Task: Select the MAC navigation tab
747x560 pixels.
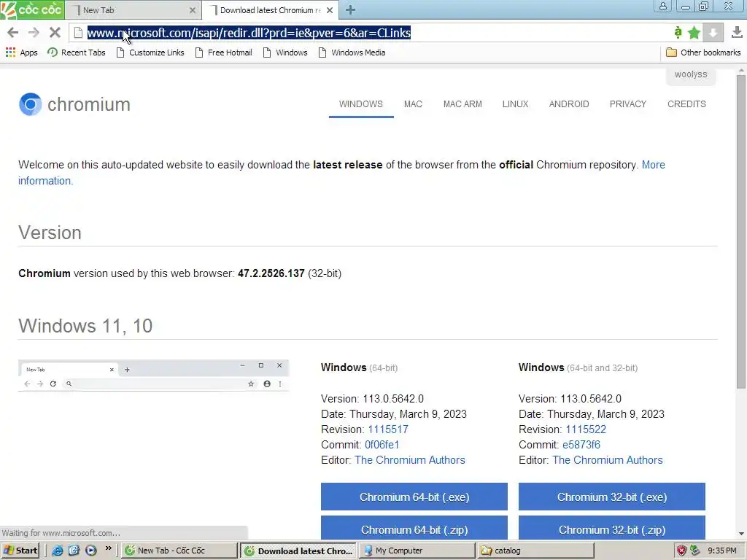Action: point(413,104)
